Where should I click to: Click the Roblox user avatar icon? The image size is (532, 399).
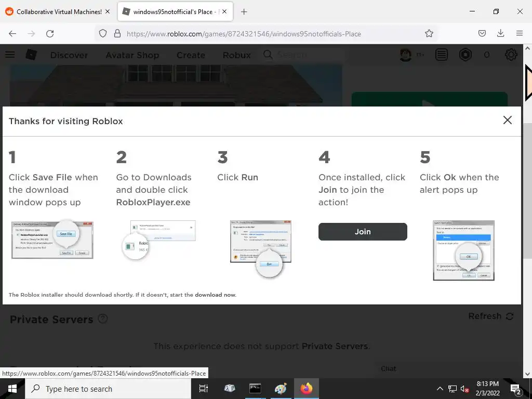point(405,55)
